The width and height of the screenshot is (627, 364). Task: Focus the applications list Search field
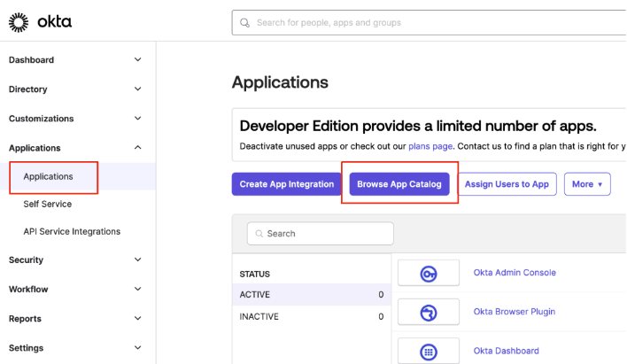point(321,234)
